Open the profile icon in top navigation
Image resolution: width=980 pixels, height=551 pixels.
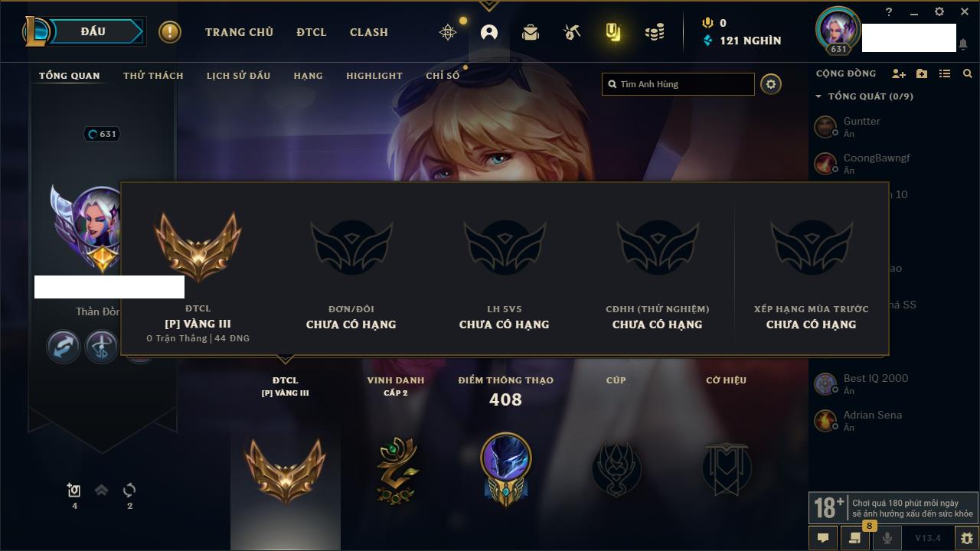[489, 32]
